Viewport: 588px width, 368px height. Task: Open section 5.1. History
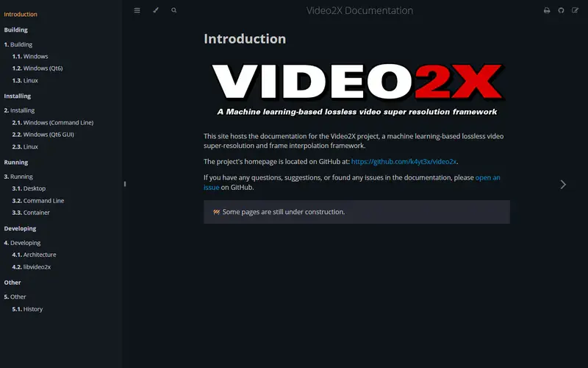27,309
